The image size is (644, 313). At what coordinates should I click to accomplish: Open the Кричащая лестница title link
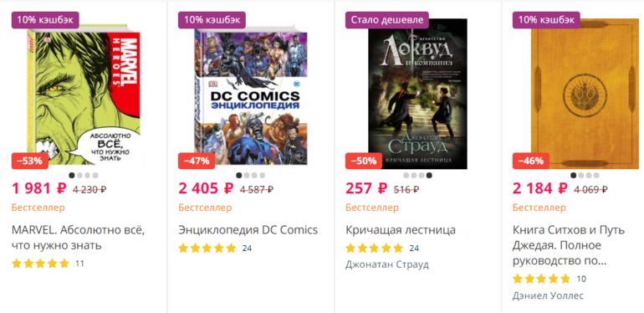tap(401, 230)
